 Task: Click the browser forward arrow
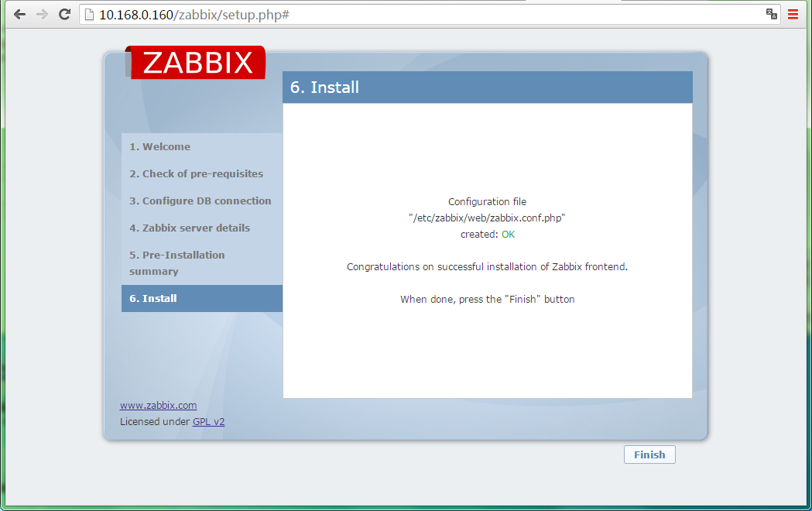coord(42,15)
